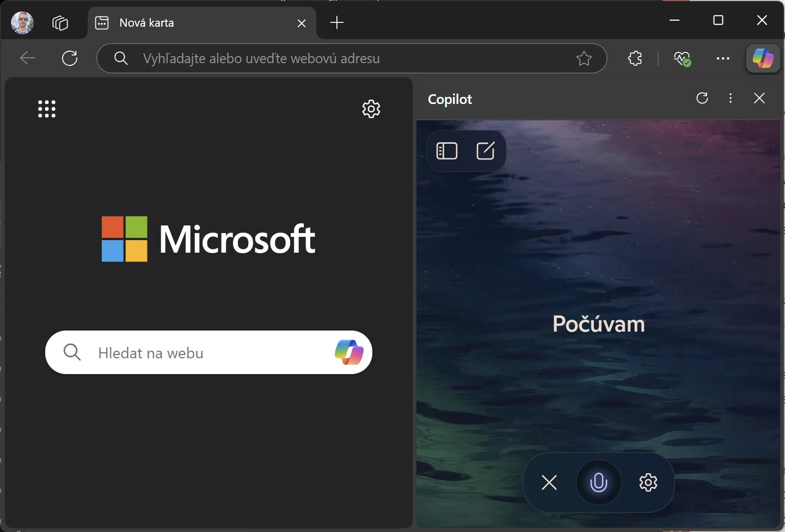Refresh the page using reload button

[x=70, y=58]
